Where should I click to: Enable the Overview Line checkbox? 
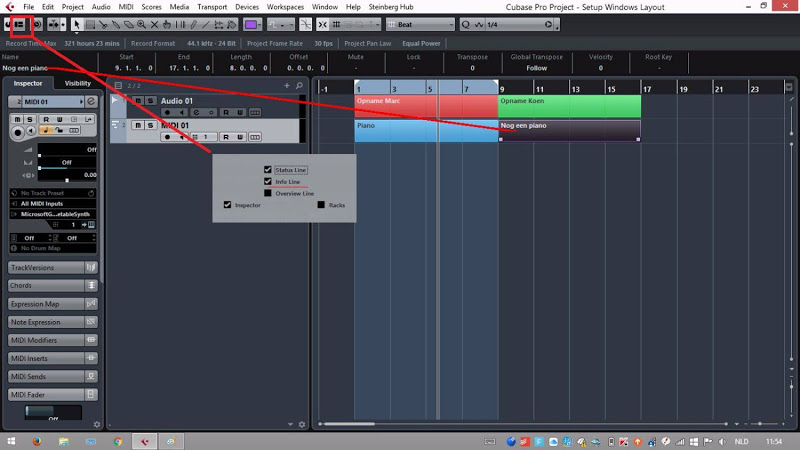[268, 193]
